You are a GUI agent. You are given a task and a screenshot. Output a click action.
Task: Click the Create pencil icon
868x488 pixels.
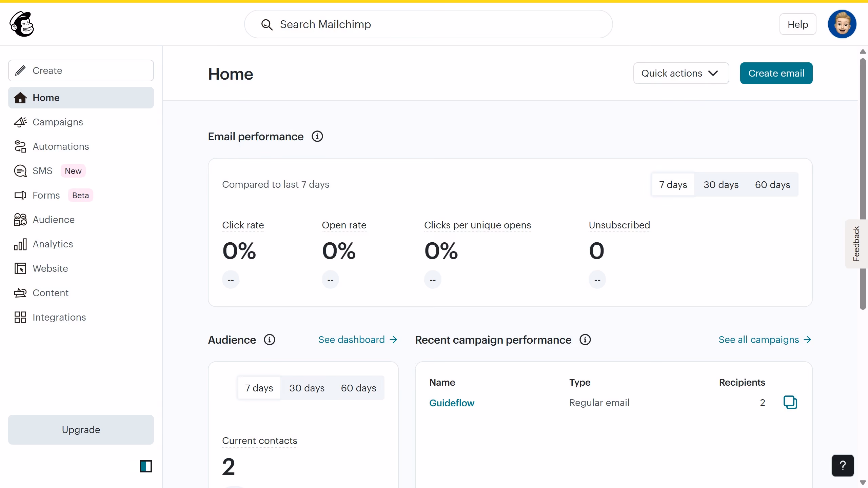[20, 70]
